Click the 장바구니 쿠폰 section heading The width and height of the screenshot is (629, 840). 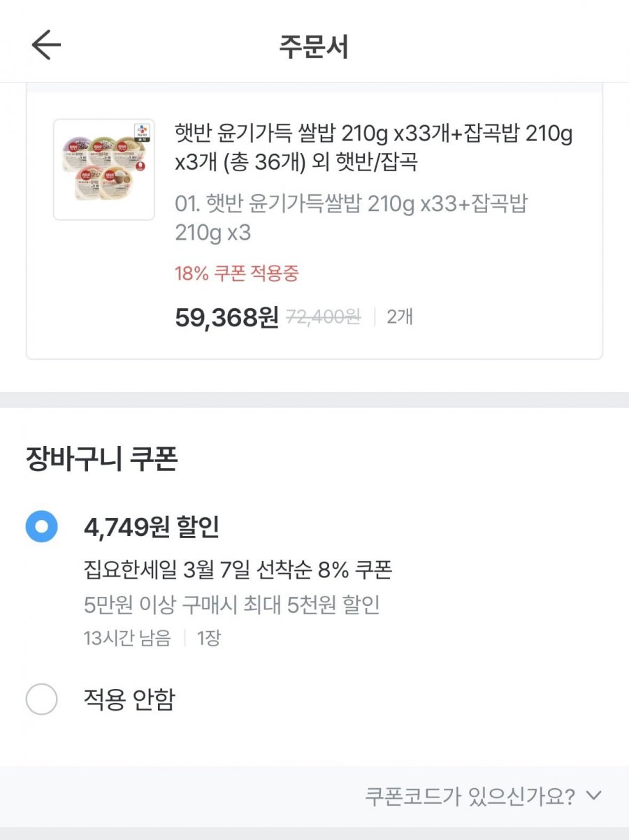pos(102,459)
